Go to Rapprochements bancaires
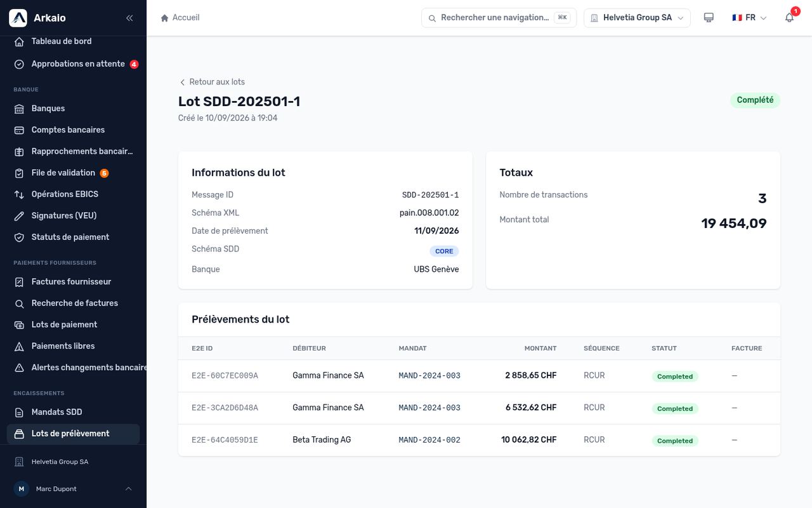The image size is (812, 508). pos(73,151)
